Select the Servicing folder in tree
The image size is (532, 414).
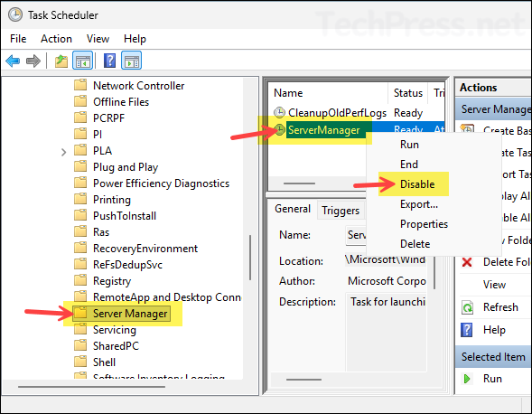115,330
